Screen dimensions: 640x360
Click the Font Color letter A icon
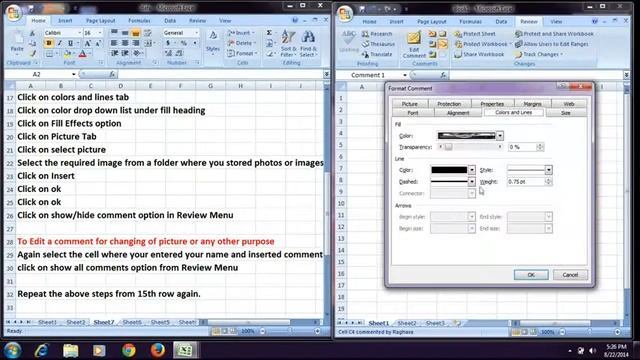click(x=82, y=53)
